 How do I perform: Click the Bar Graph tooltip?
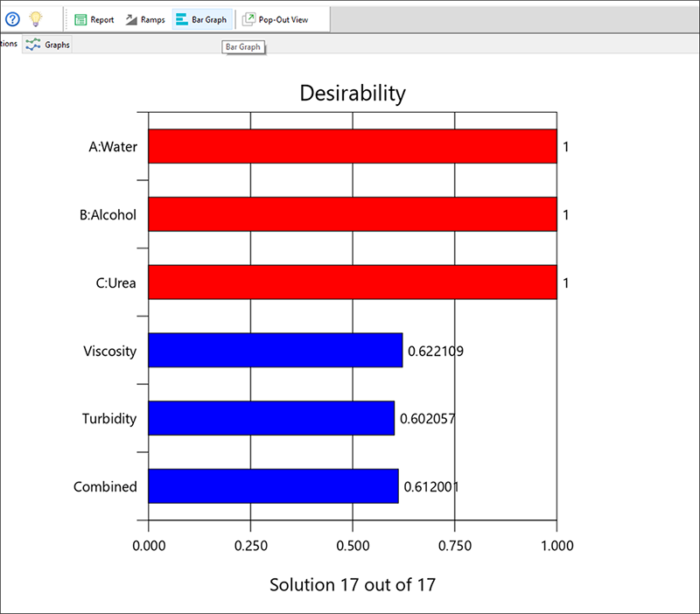[243, 47]
